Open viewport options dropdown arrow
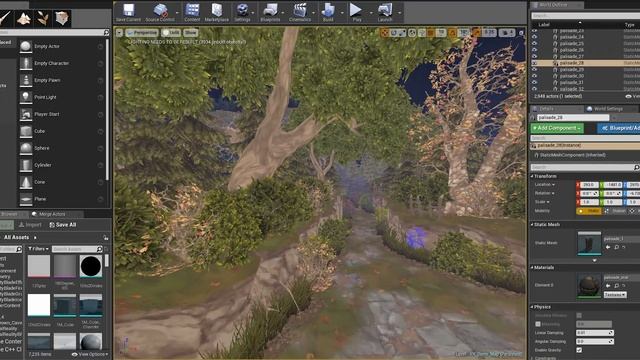The height and width of the screenshot is (360, 640). pos(119,33)
